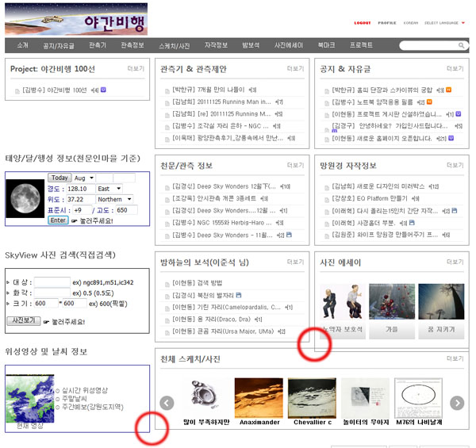Click the LOGOUT link at top
The image size is (476, 448).
(x=362, y=23)
